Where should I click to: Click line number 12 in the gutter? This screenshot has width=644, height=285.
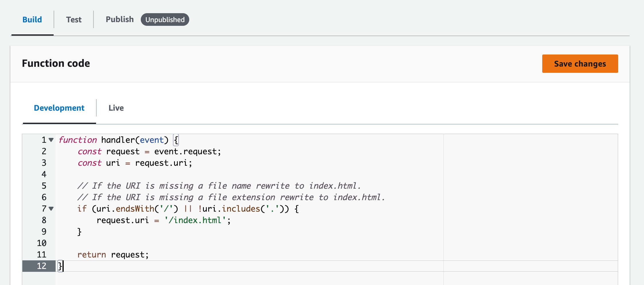42,266
